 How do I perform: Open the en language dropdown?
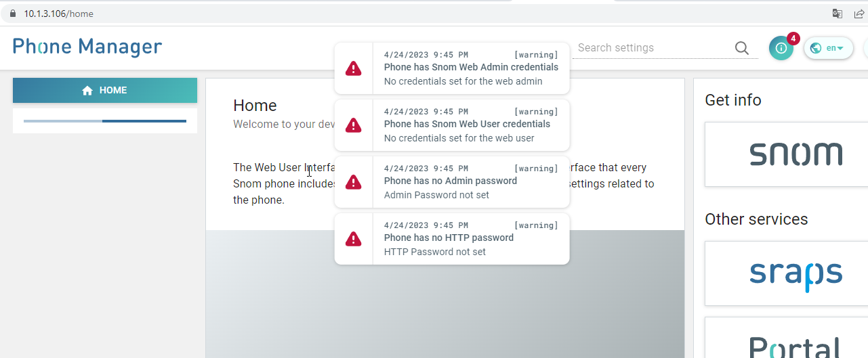(x=829, y=48)
